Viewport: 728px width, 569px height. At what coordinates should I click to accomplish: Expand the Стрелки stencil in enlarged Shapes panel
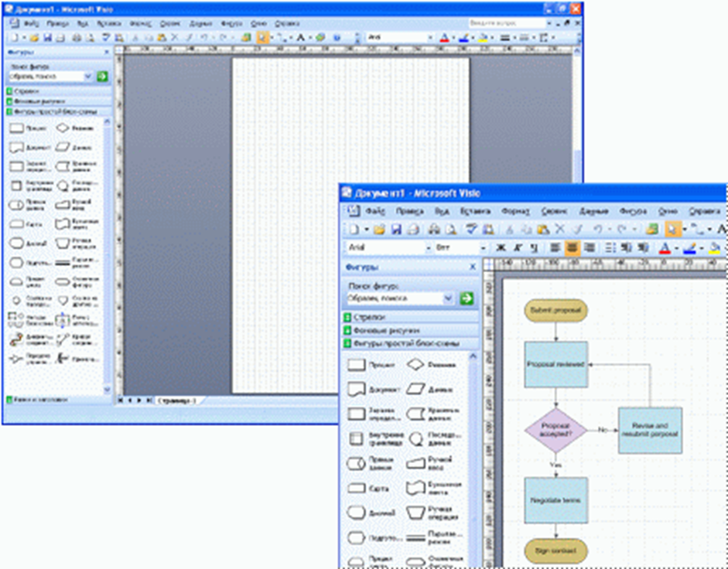coord(410,318)
